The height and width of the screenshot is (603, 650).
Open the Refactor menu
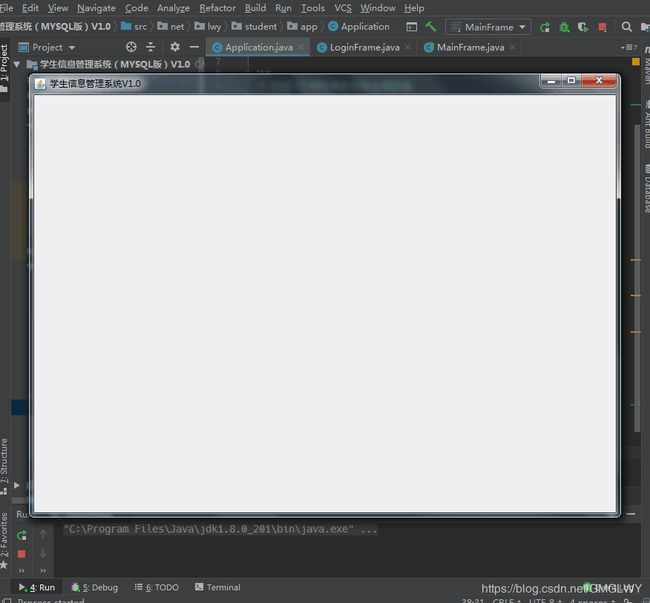pyautogui.click(x=217, y=8)
